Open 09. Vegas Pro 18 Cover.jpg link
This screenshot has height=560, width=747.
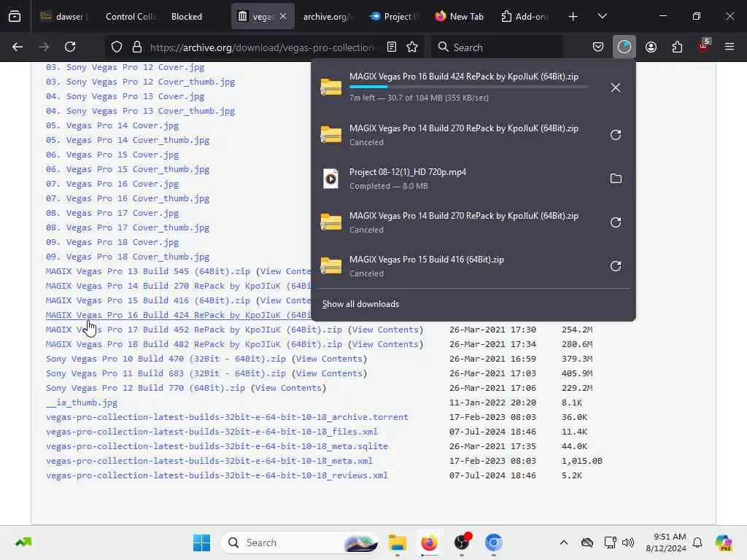click(112, 242)
